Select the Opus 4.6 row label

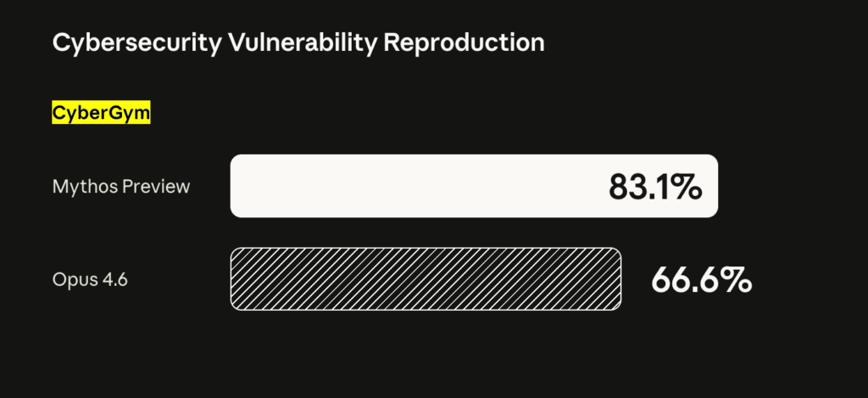pyautogui.click(x=90, y=279)
